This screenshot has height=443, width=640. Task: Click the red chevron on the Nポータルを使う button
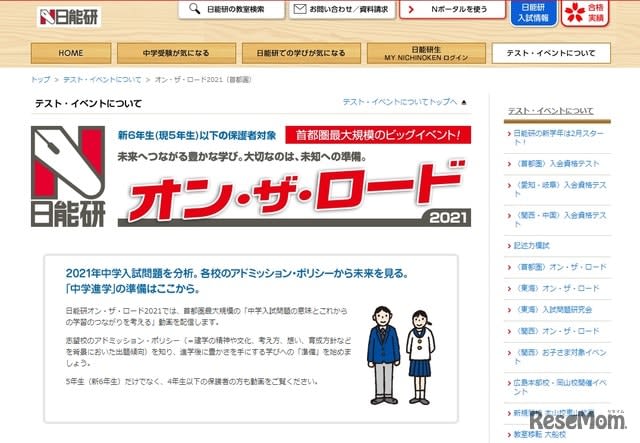[411, 9]
